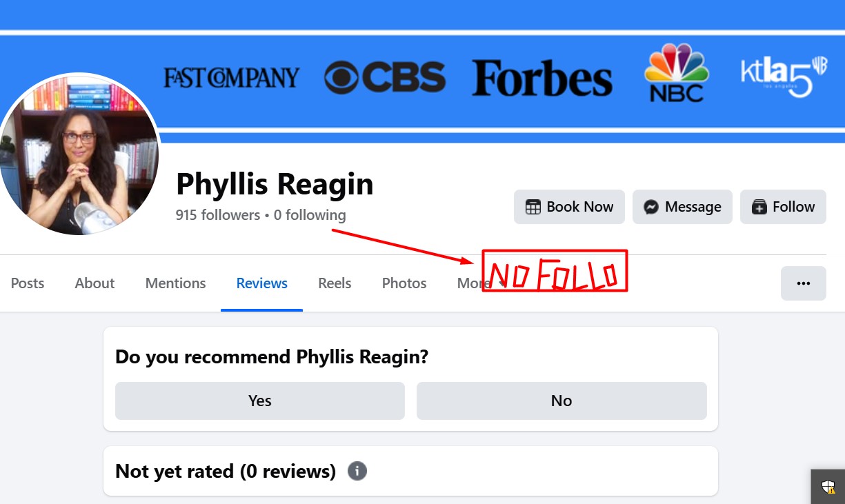Click the Forbes logo on cover
Image resolution: width=845 pixels, height=504 pixels.
(541, 77)
